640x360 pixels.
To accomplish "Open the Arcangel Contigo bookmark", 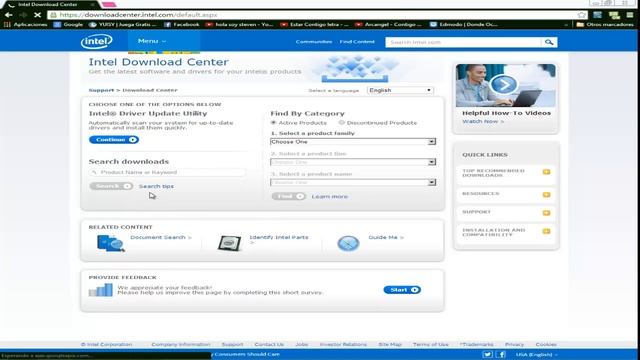I will coord(389,24).
